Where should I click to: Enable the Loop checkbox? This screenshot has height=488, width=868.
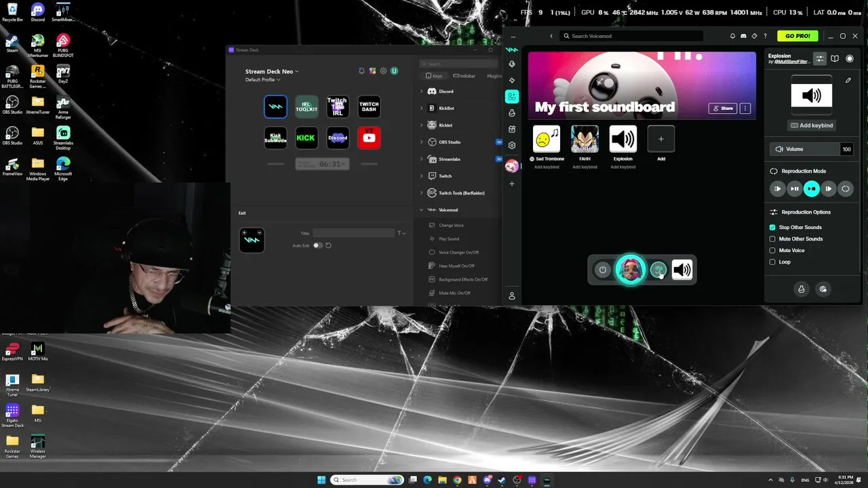(772, 262)
